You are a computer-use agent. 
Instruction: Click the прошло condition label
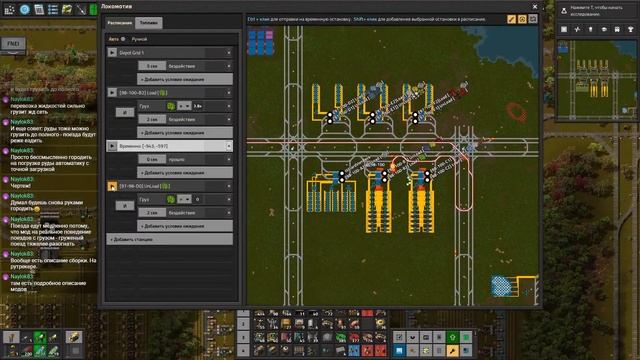(176, 159)
